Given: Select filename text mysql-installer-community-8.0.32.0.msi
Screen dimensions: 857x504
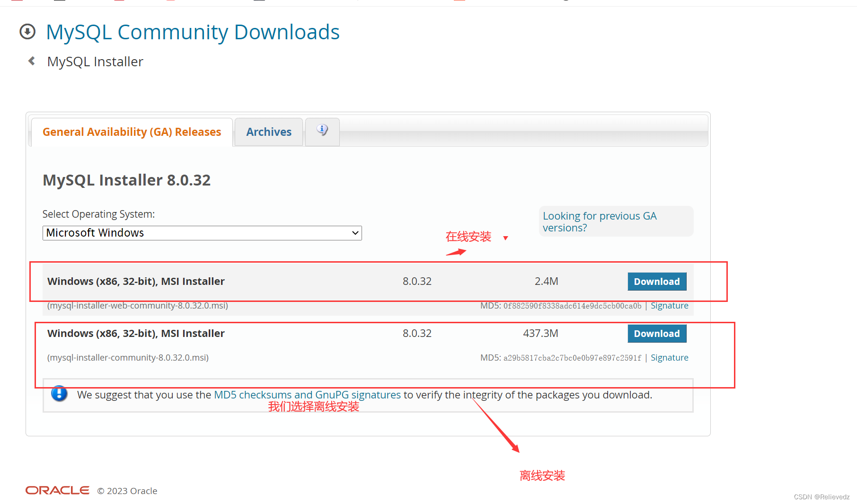Looking at the screenshot, I should (128, 358).
